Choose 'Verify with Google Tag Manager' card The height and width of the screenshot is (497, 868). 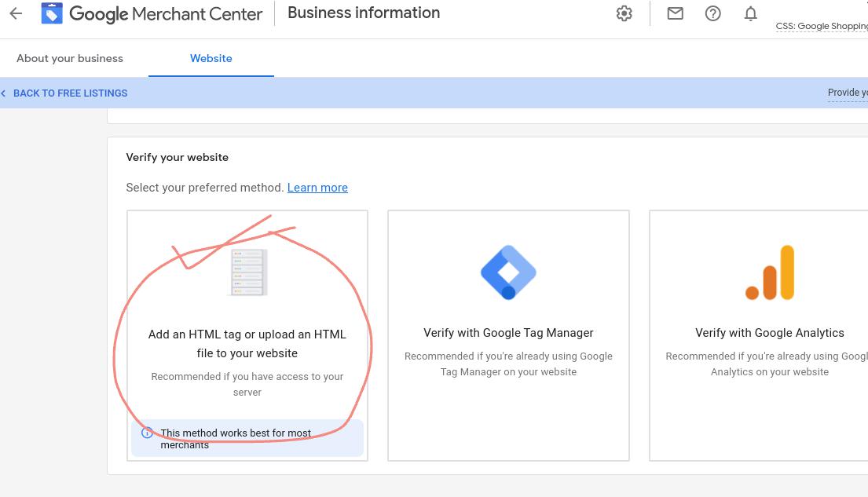[x=508, y=335]
